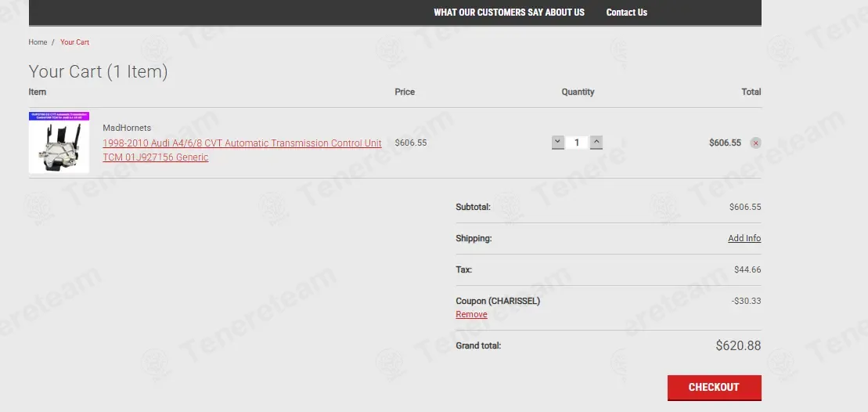
Task: Decrease quantity with the down arrow
Action: 558,143
